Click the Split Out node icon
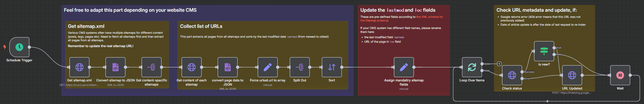The image size is (644, 104). [x=300, y=67]
